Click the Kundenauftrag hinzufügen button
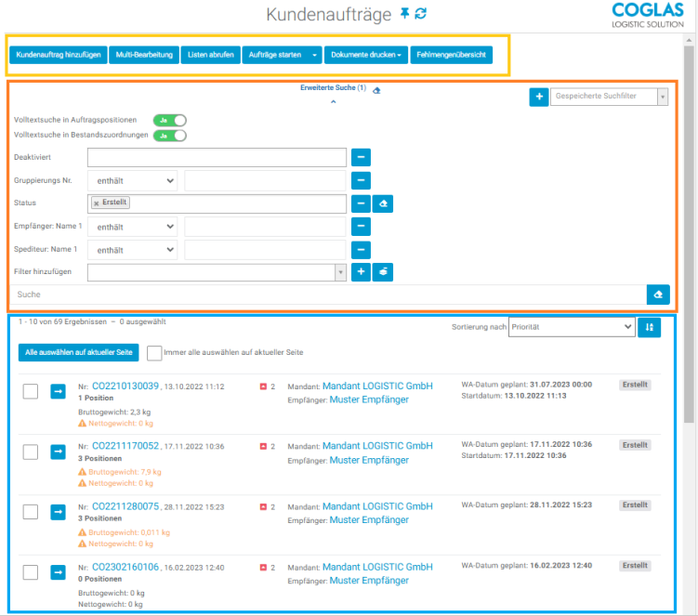Viewport: 698px width, 616px height. point(58,55)
